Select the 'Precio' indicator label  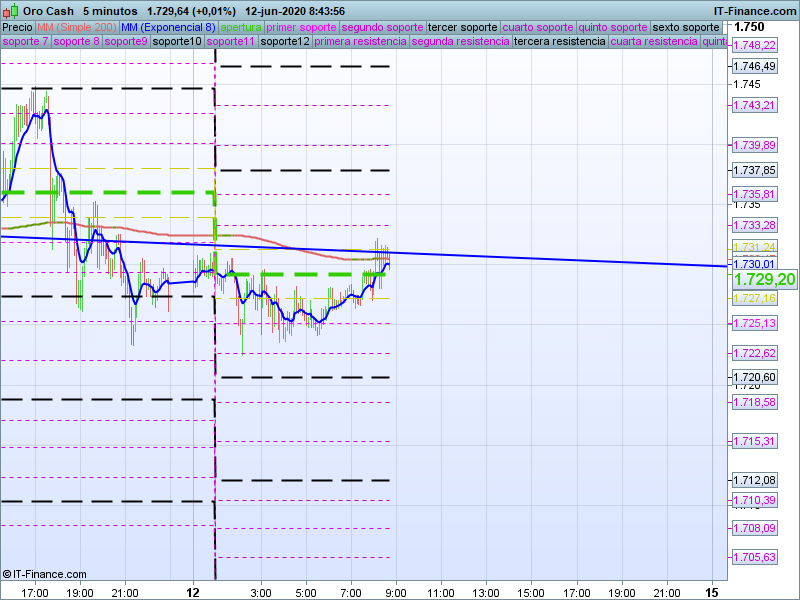click(17, 27)
